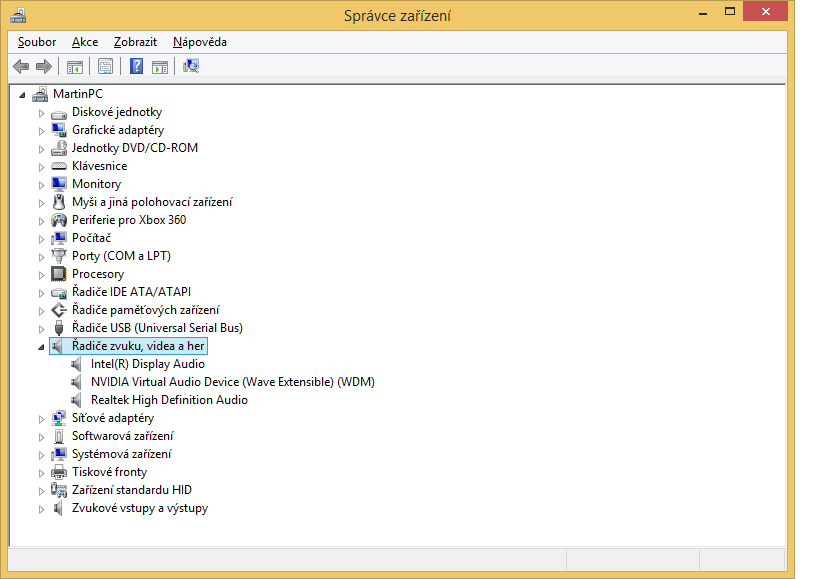Select the Procesory category
816x579 pixels.
98,274
